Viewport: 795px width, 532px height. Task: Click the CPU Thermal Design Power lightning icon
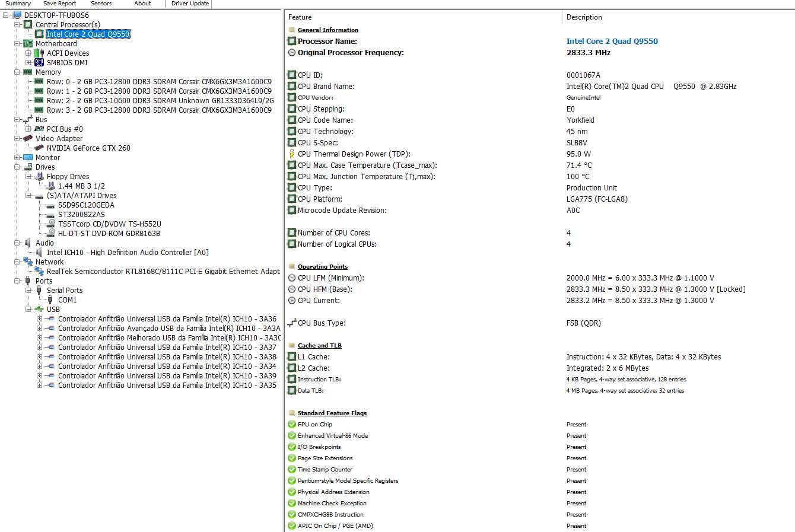(291, 154)
